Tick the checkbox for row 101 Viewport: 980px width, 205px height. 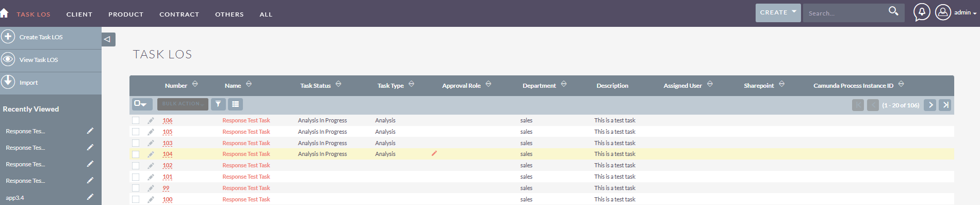(136, 177)
